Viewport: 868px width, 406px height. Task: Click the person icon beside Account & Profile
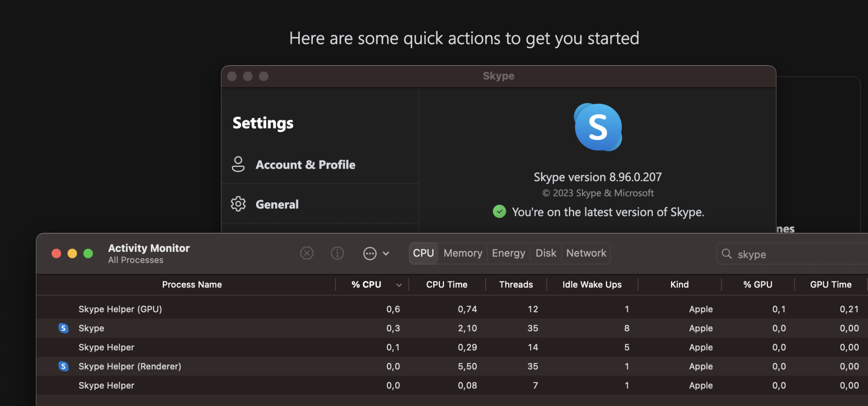[238, 164]
